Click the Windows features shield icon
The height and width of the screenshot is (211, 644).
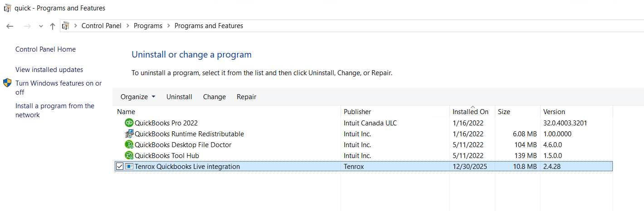pos(7,83)
